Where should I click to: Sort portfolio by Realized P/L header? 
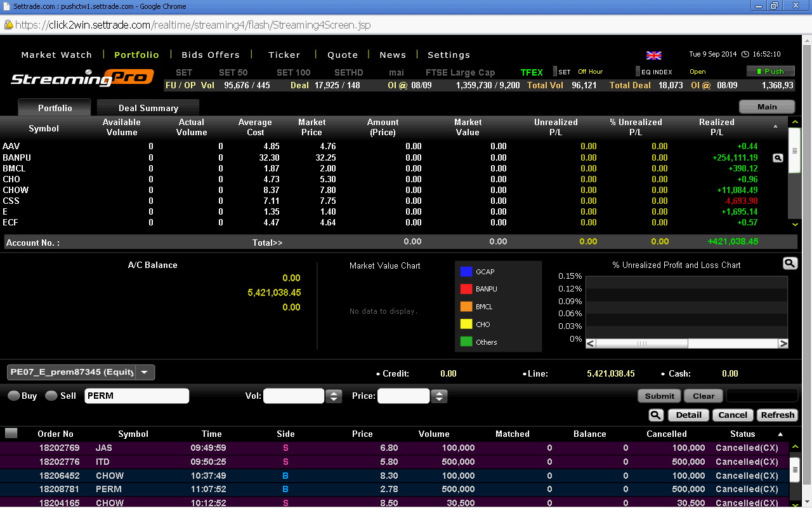[717, 127]
